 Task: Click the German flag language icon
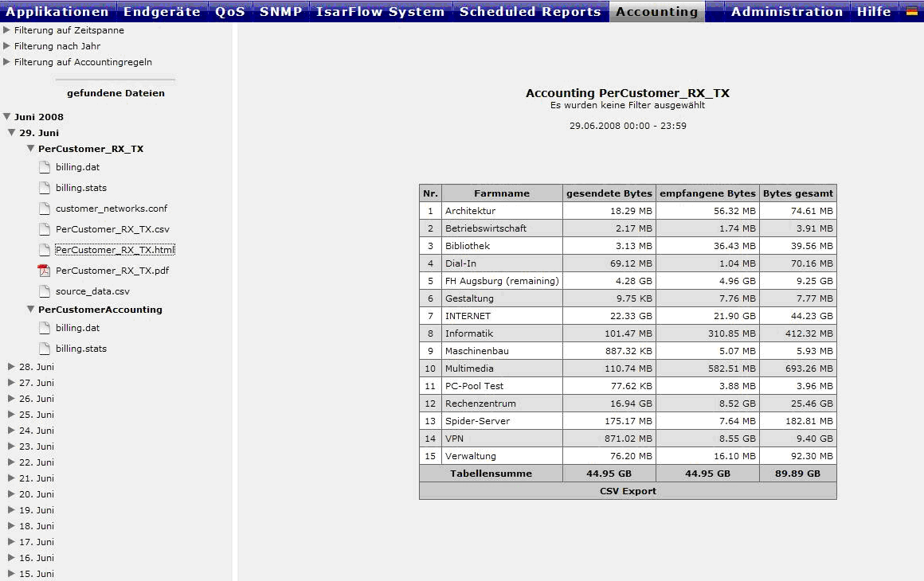[912, 11]
